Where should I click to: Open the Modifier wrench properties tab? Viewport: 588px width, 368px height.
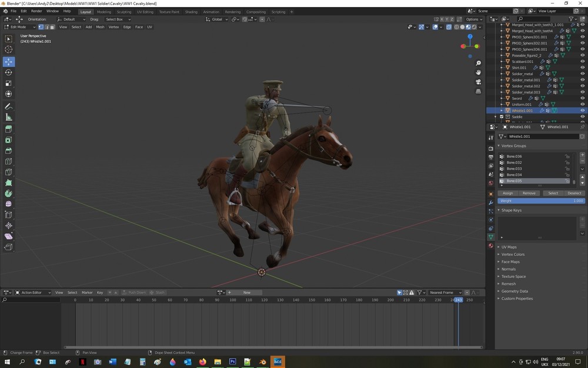click(x=491, y=202)
